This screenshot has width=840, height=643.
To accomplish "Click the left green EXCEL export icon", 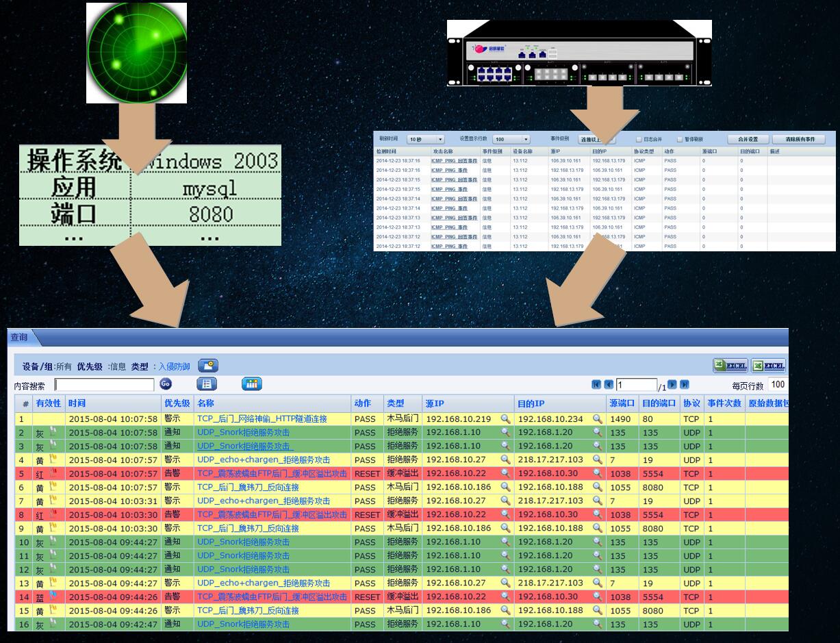I will coord(730,366).
